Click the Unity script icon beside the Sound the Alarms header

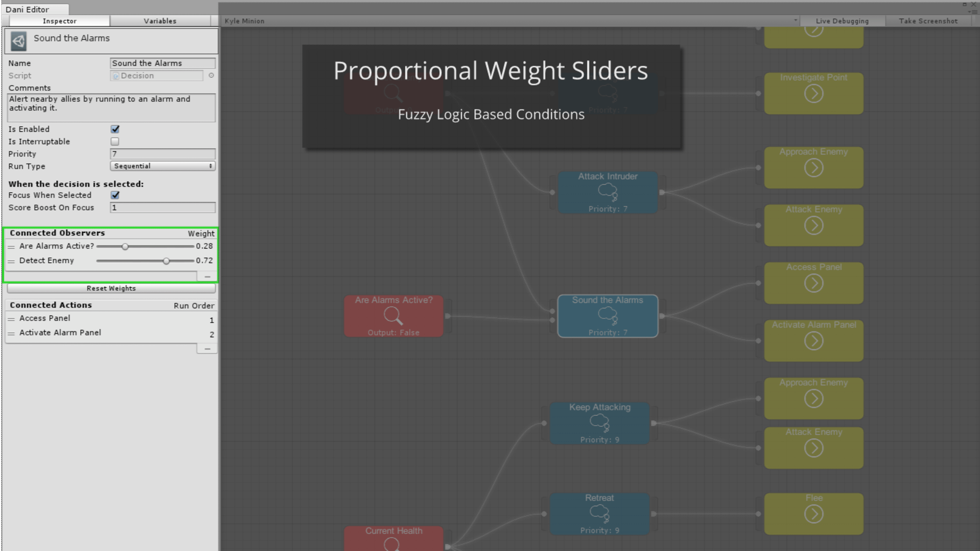point(19,41)
